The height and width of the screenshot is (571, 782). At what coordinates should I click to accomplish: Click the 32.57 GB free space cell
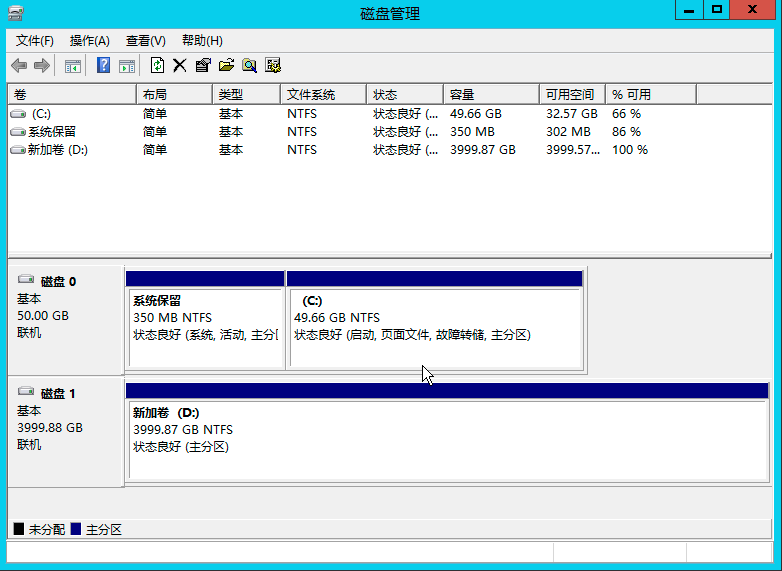(x=572, y=114)
